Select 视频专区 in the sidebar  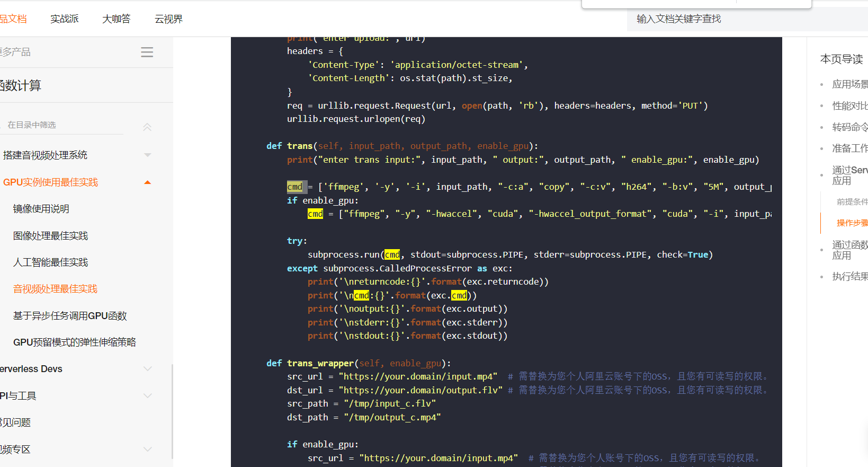[x=15, y=450]
